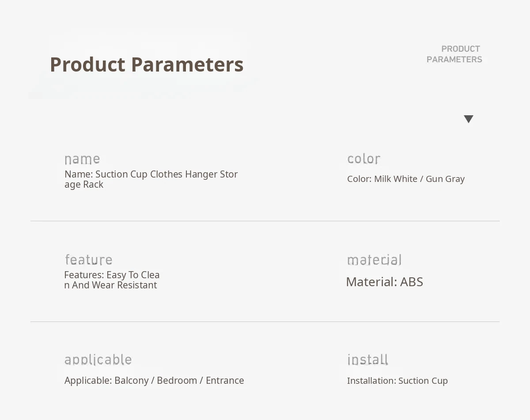Image resolution: width=530 pixels, height=420 pixels.
Task: Select the gray "color" label
Action: pos(363,159)
